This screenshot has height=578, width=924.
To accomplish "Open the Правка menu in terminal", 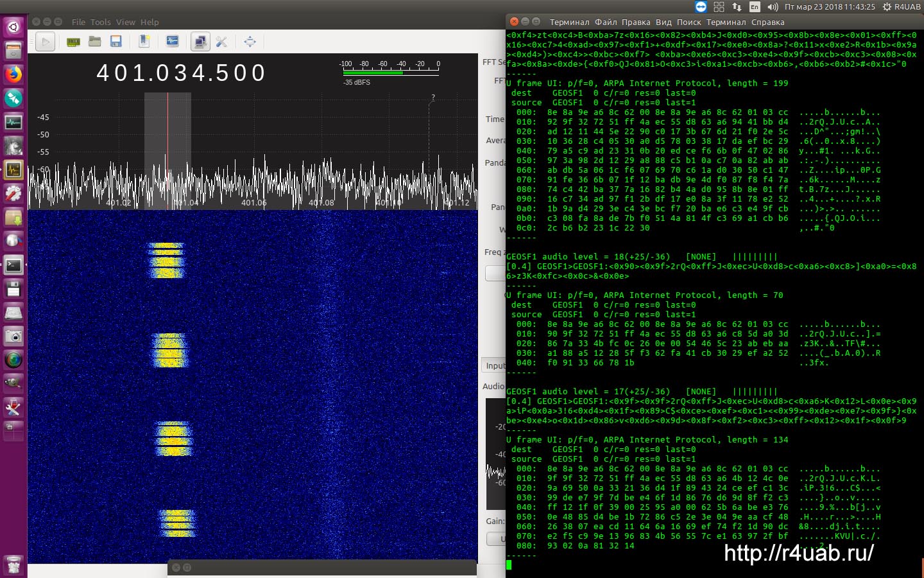I will [x=636, y=22].
